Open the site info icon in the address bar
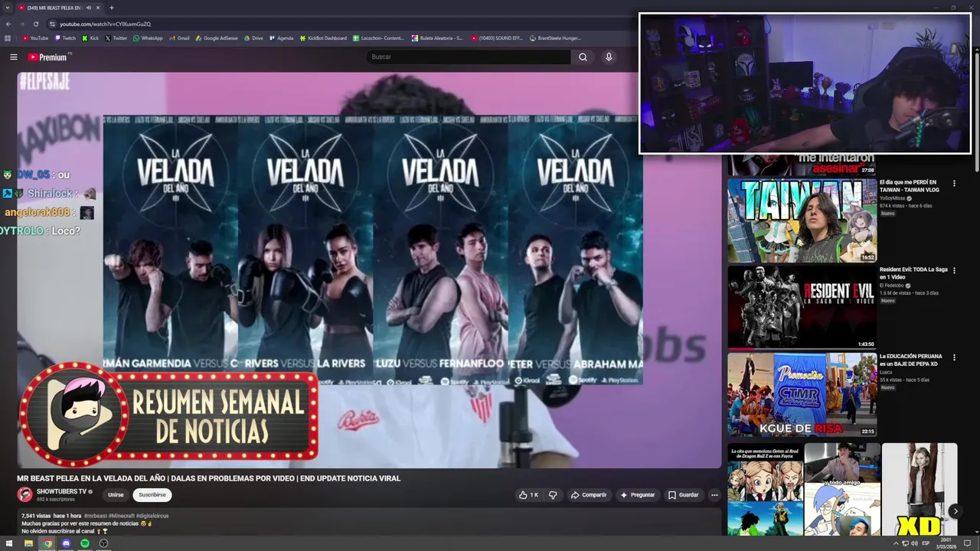This screenshot has height=551, width=980. click(52, 24)
